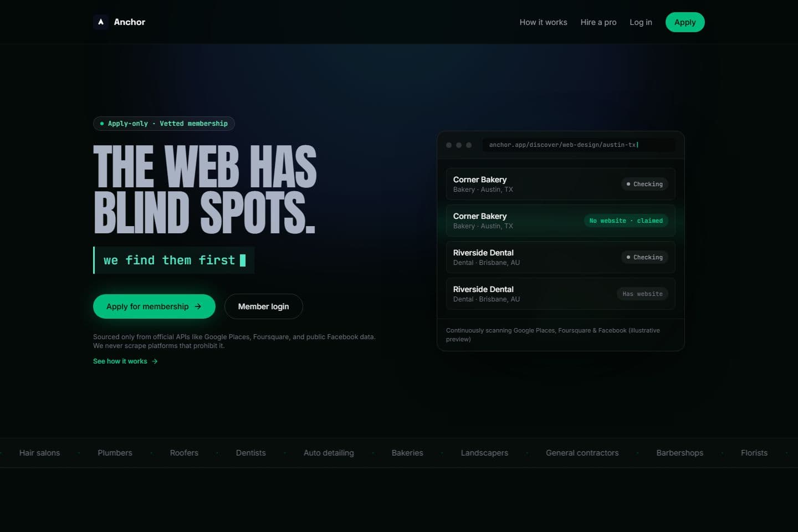798x532 pixels.
Task: Click the Continuously scanning Google Places caption
Action: tap(554, 335)
